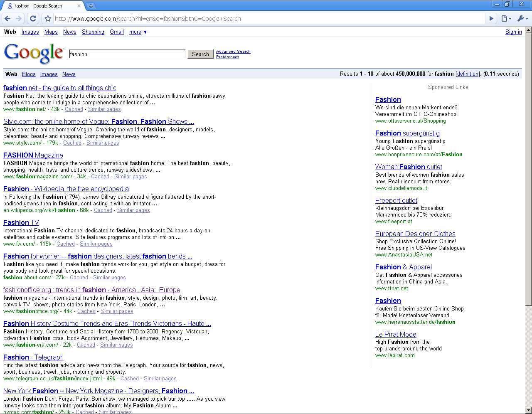The image size is (532, 414).
Task: Reload the page
Action: (x=33, y=18)
